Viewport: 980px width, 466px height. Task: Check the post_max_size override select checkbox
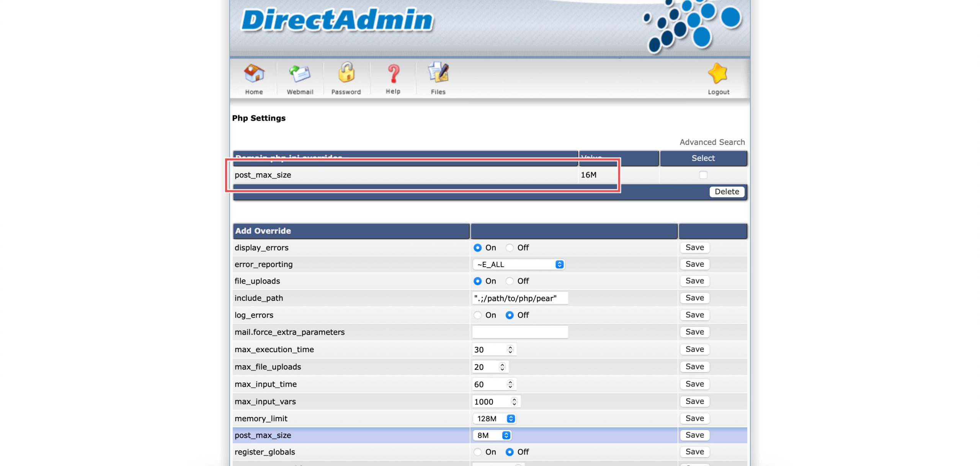(703, 175)
